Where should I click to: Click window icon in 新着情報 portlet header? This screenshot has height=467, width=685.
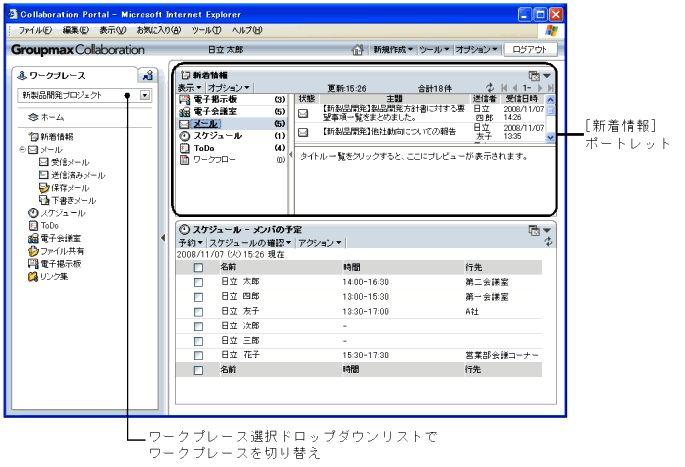(x=534, y=76)
